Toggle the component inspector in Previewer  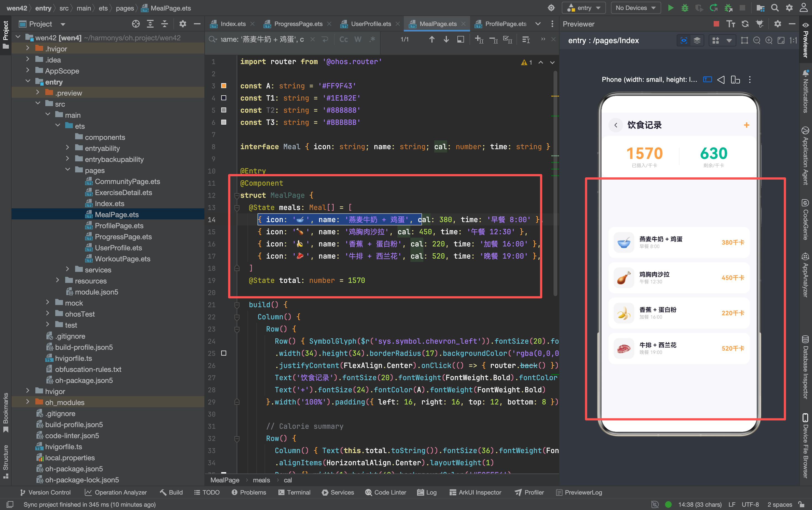pos(684,41)
